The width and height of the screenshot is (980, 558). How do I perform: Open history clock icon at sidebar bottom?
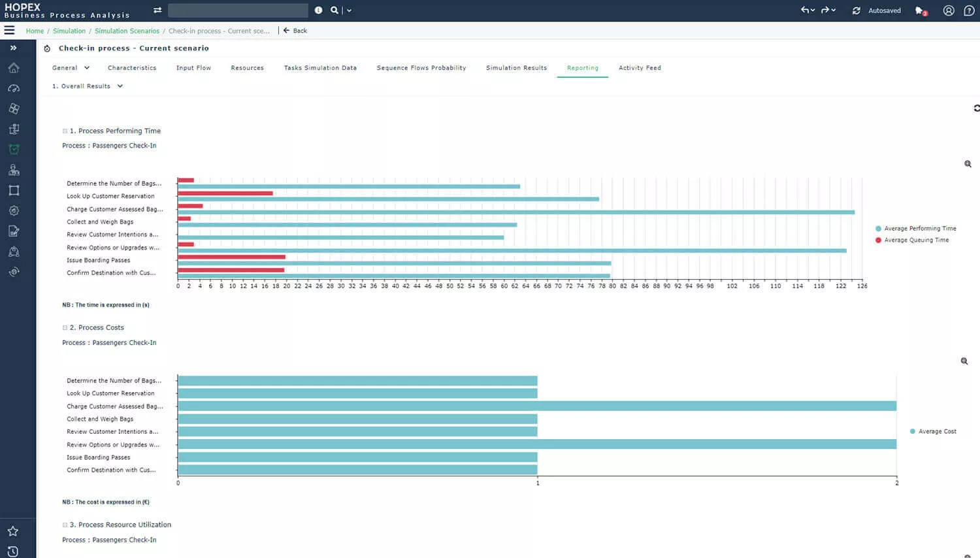[x=12, y=551]
